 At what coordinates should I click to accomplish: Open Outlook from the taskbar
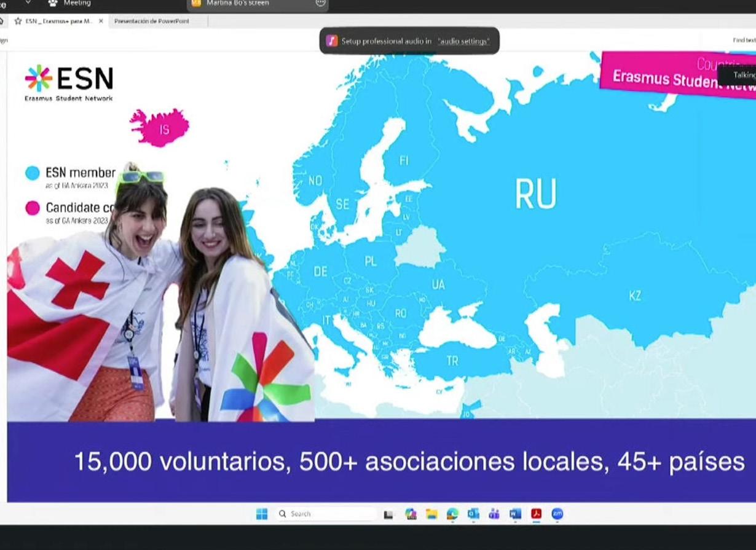[473, 514]
